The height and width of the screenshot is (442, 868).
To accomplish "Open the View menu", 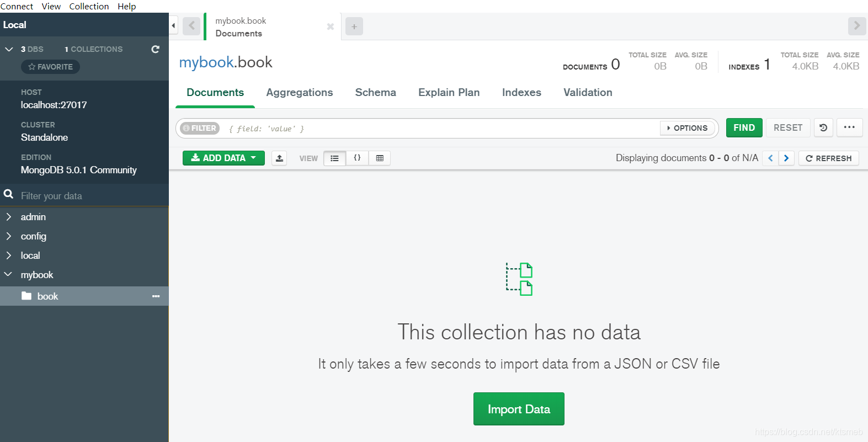I will (x=51, y=6).
